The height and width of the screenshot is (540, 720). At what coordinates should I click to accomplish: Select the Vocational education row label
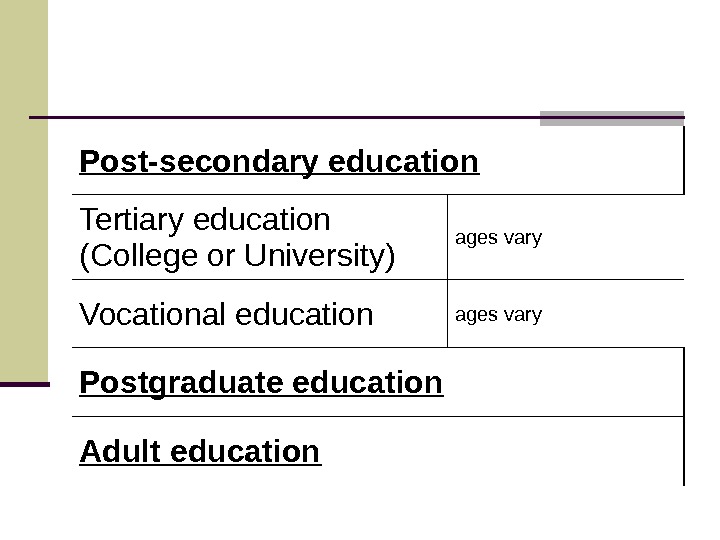[225, 315]
